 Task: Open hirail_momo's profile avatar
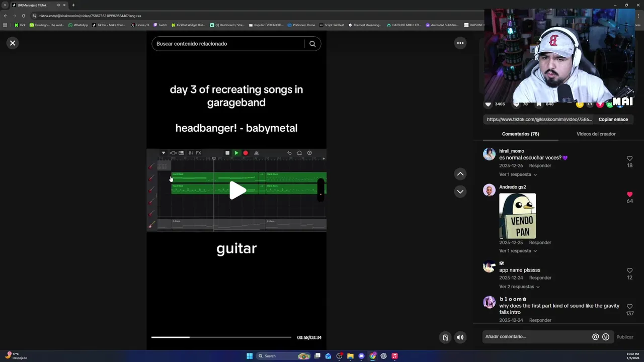489,154
